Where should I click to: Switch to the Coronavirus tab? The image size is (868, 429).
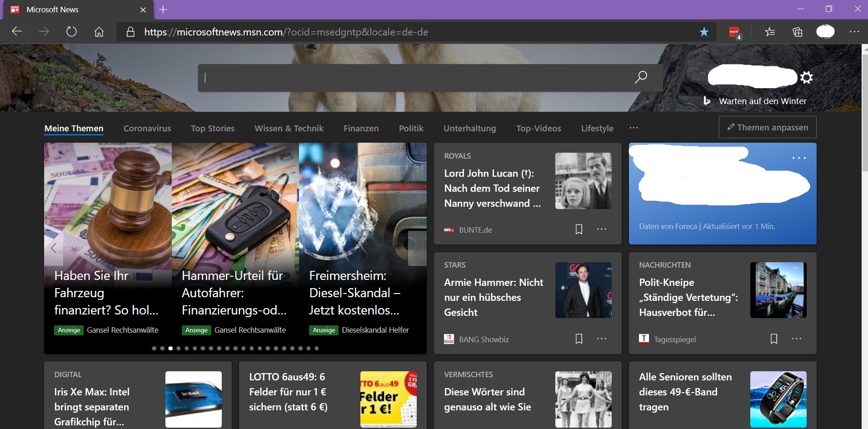pos(147,128)
